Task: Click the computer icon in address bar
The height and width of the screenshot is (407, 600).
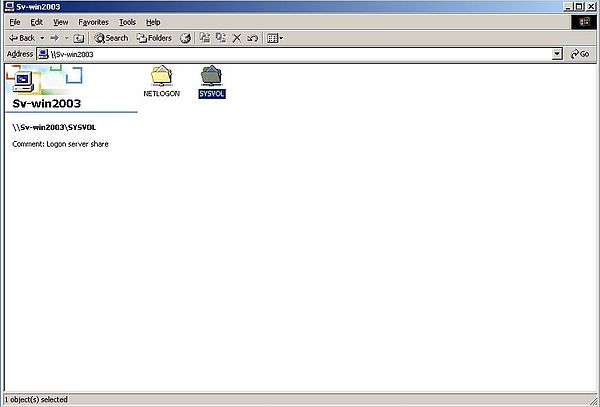Action: pos(43,54)
